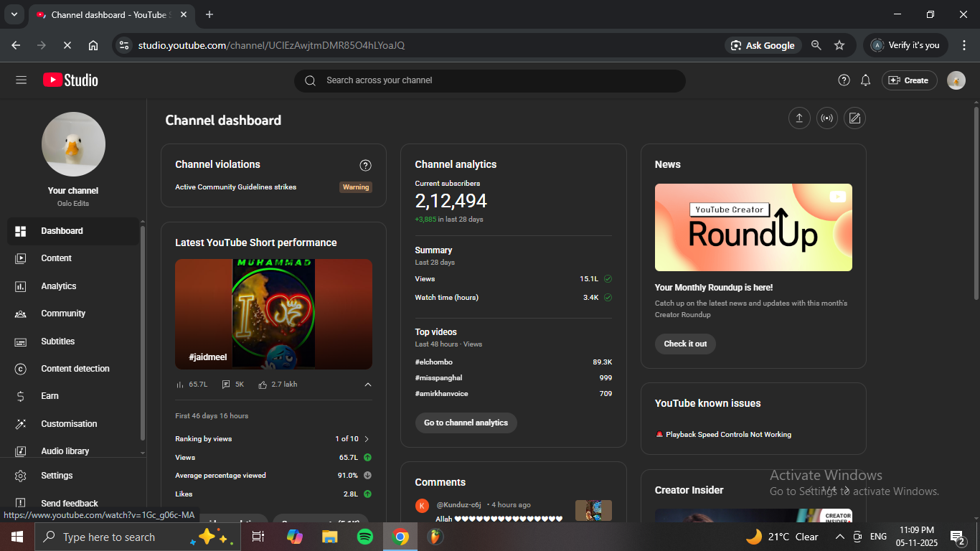Click the Go live broadcast icon

pos(826,118)
